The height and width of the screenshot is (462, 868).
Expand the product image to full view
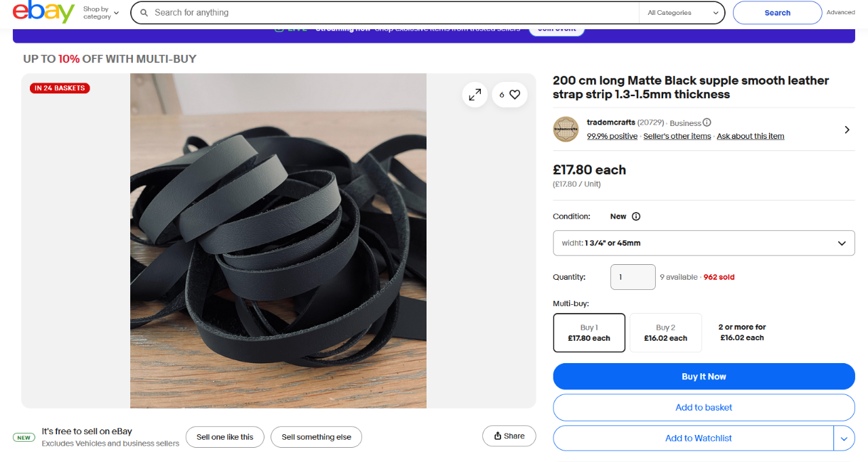[x=475, y=95]
